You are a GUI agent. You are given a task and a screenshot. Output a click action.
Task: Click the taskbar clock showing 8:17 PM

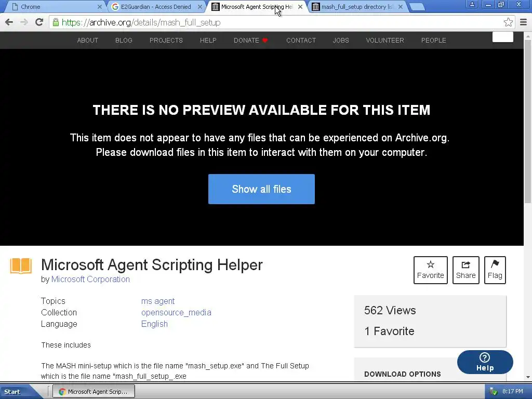513,392
